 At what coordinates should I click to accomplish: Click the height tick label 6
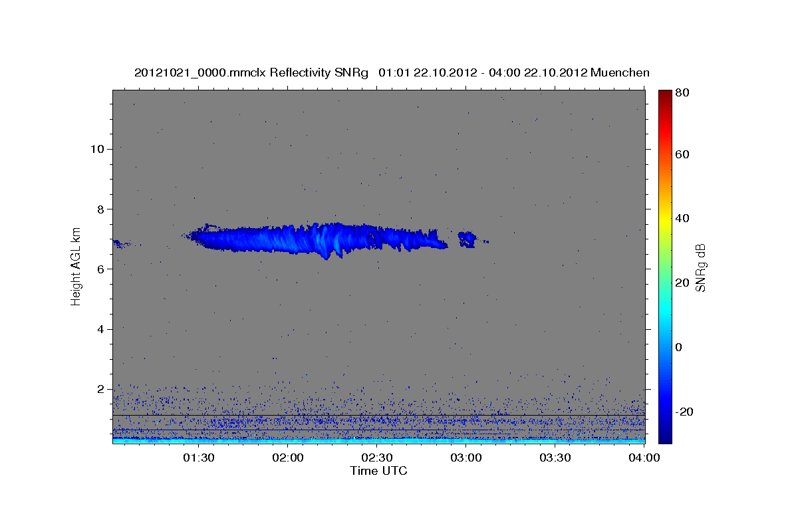100,269
